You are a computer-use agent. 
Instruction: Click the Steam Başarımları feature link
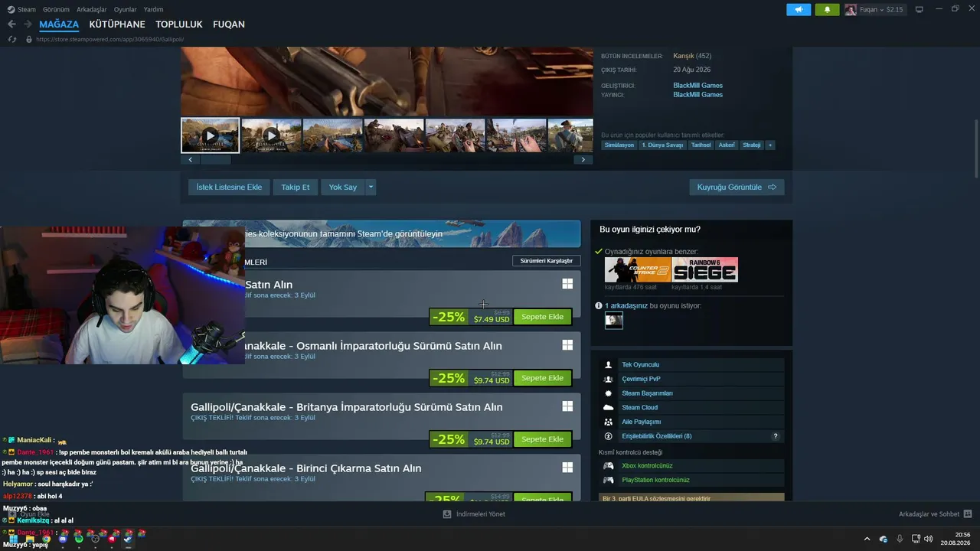[647, 393]
